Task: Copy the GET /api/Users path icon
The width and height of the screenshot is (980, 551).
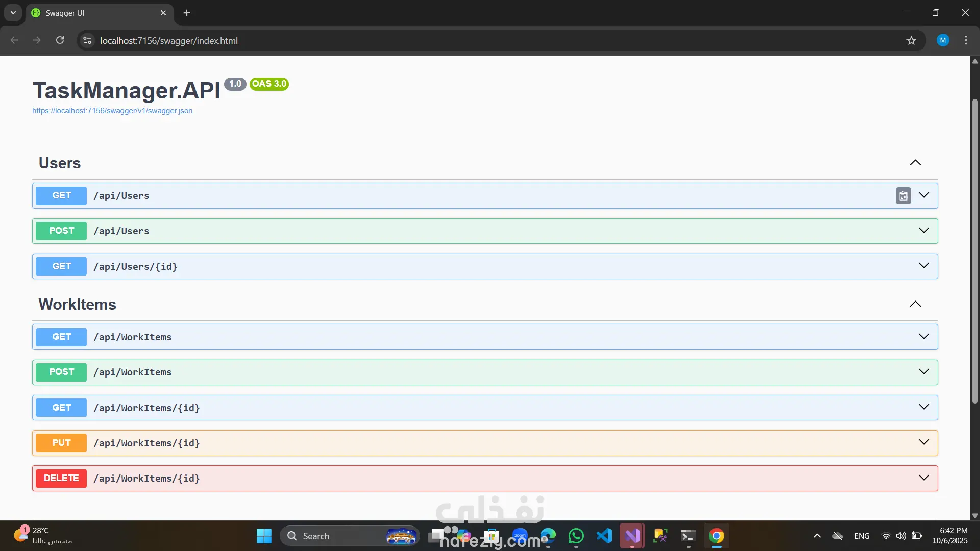Action: coord(903,196)
